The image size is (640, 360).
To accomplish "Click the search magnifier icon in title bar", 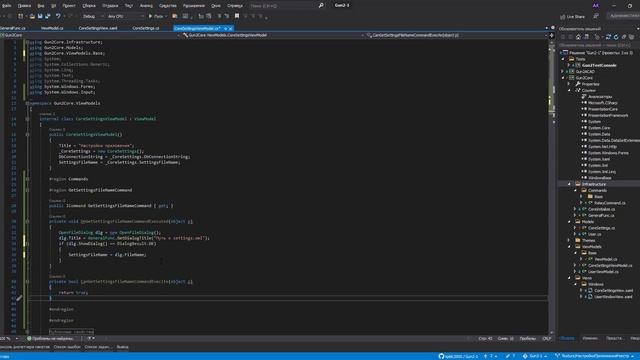I will point(321,6).
